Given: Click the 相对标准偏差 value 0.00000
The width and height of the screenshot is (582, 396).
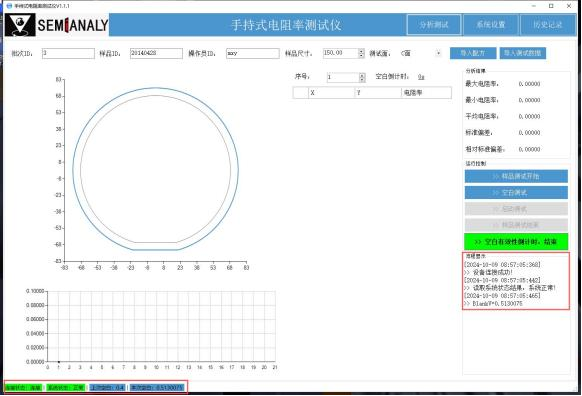Looking at the screenshot, I should pyautogui.click(x=529, y=149).
